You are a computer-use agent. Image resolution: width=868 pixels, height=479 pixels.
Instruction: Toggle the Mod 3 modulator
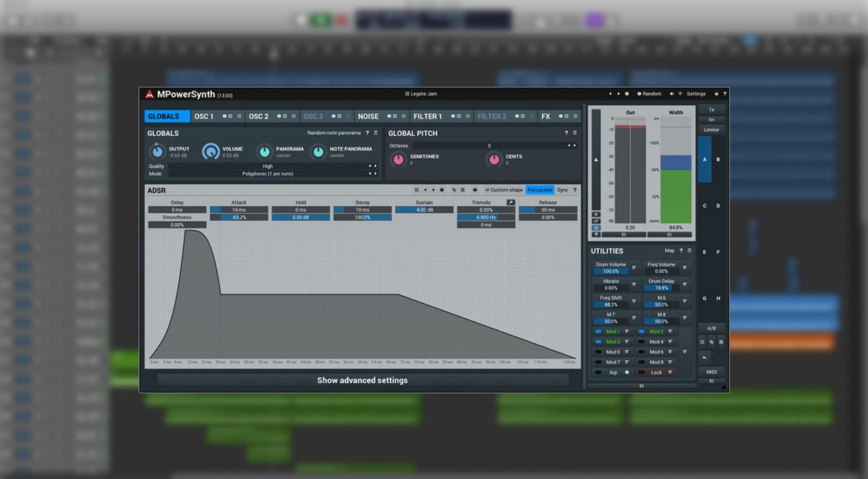click(598, 341)
